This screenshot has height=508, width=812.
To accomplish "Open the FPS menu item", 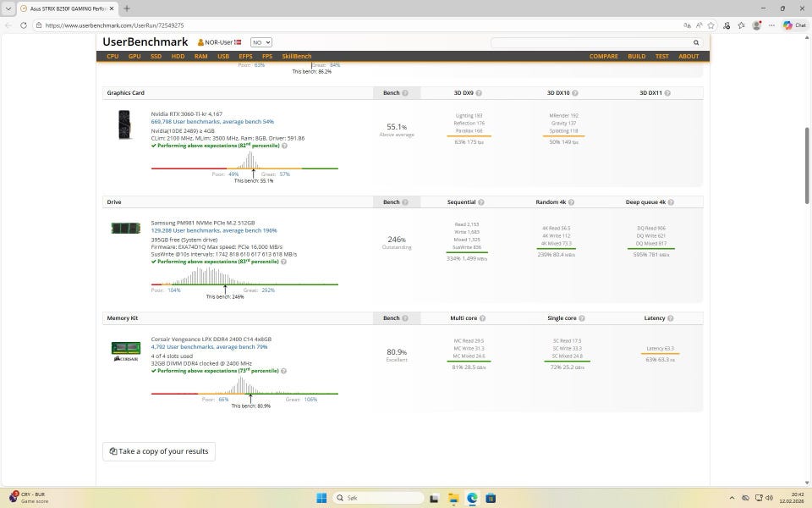I will tap(267, 56).
